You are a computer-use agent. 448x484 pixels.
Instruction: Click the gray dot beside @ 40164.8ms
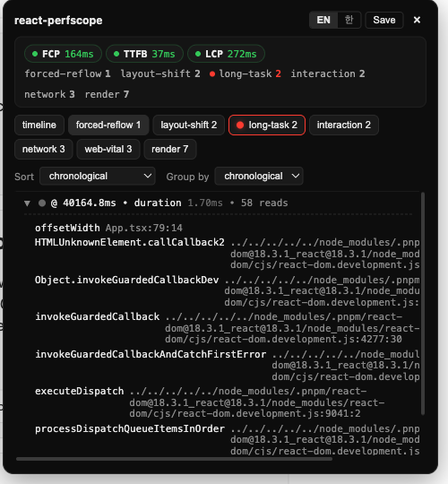click(42, 203)
